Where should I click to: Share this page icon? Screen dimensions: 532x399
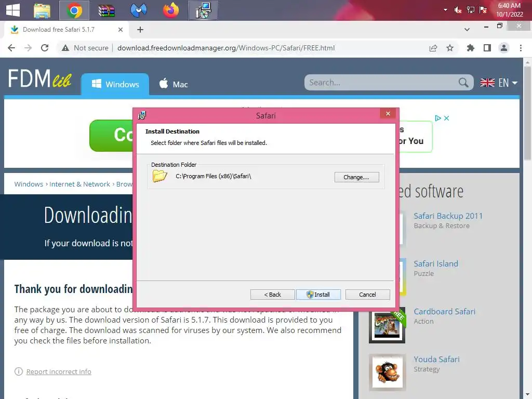pos(433,48)
